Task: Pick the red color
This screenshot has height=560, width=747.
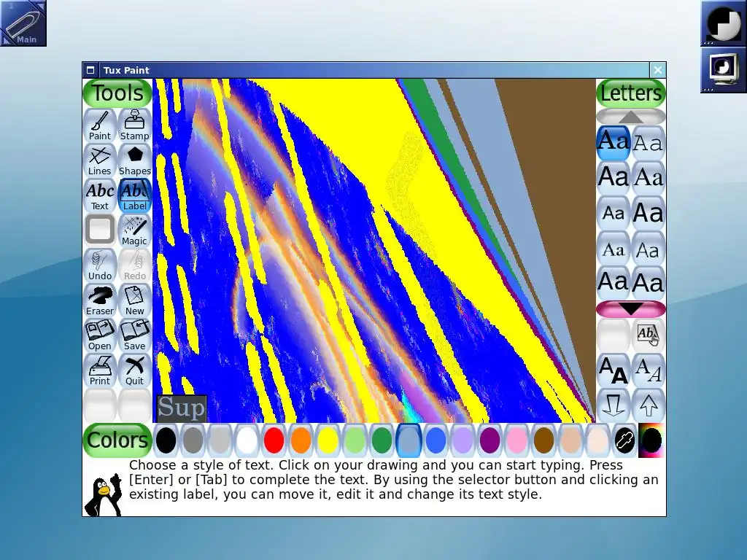Action: pos(274,440)
